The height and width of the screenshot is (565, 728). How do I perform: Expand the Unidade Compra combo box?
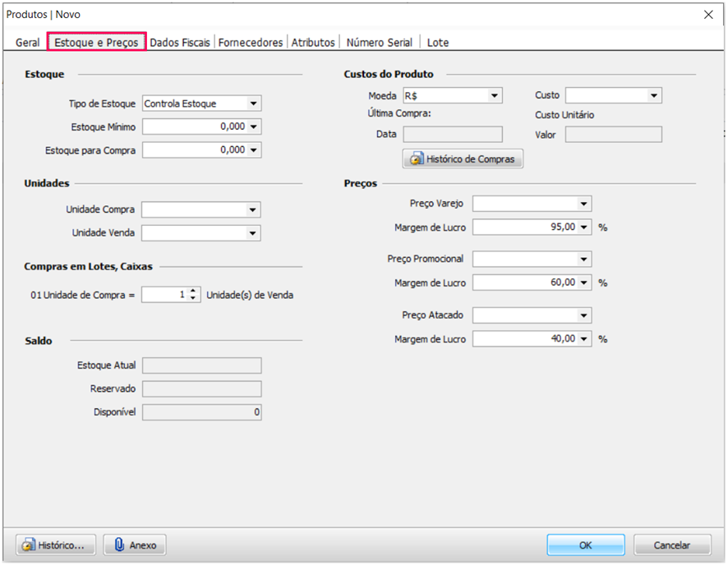[x=253, y=210]
